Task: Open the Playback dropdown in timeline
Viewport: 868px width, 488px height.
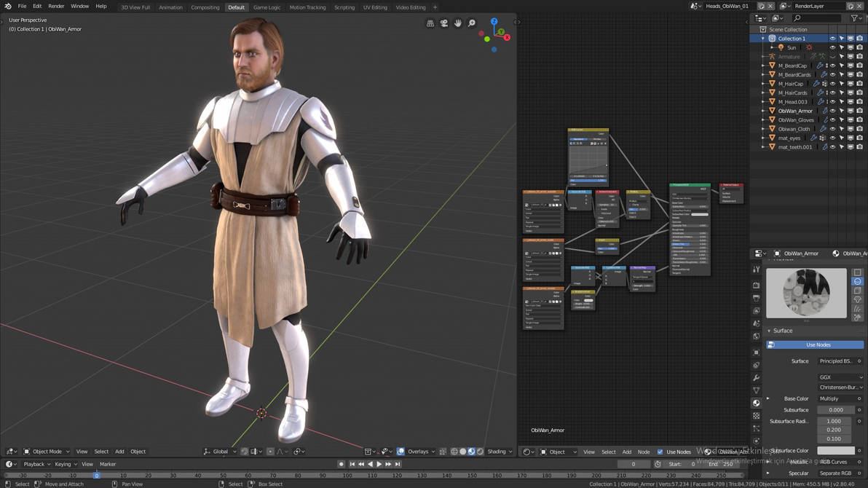Action: click(x=36, y=464)
